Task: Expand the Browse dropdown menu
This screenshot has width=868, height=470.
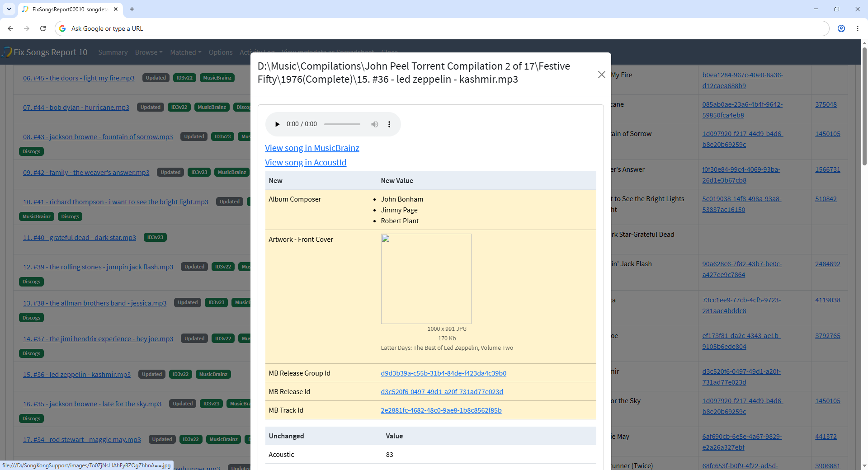Action: pyautogui.click(x=149, y=52)
